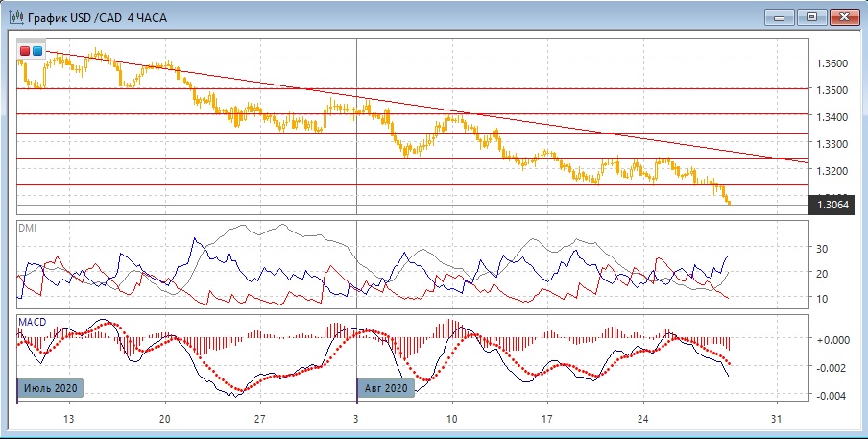Click the 1.3500 price axis label
The width and height of the screenshot is (868, 439).
[x=833, y=89]
